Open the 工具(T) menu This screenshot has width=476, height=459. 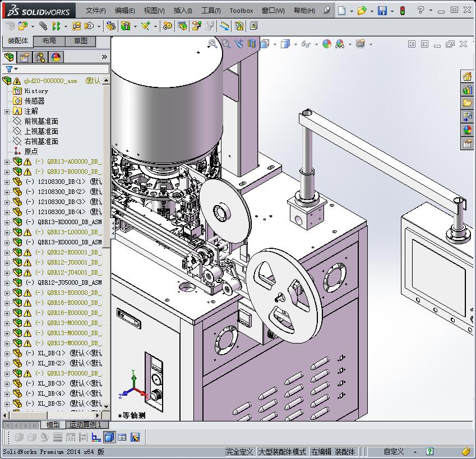[211, 11]
